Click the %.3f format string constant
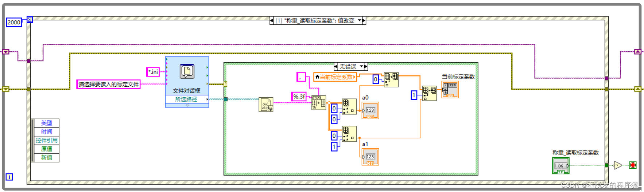 299,97
